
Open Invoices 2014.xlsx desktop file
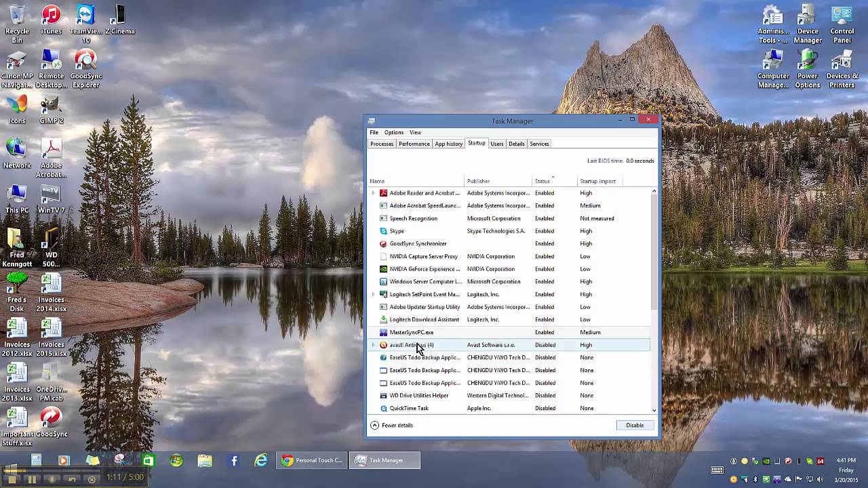click(x=51, y=293)
